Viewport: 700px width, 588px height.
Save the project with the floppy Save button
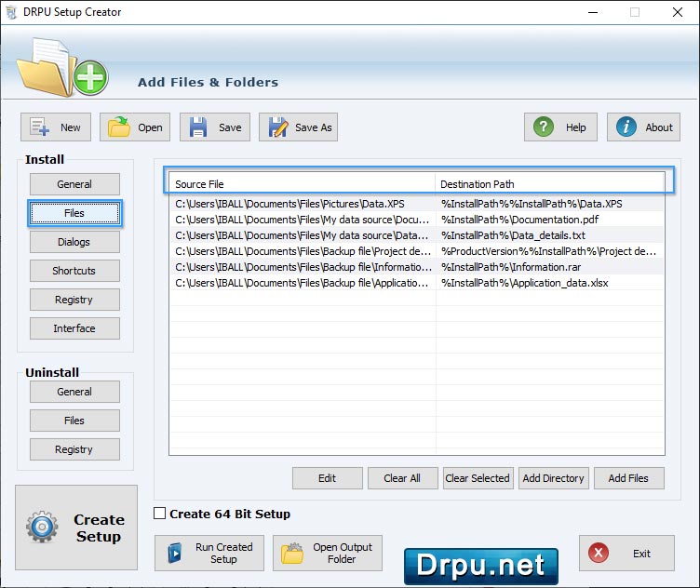215,127
